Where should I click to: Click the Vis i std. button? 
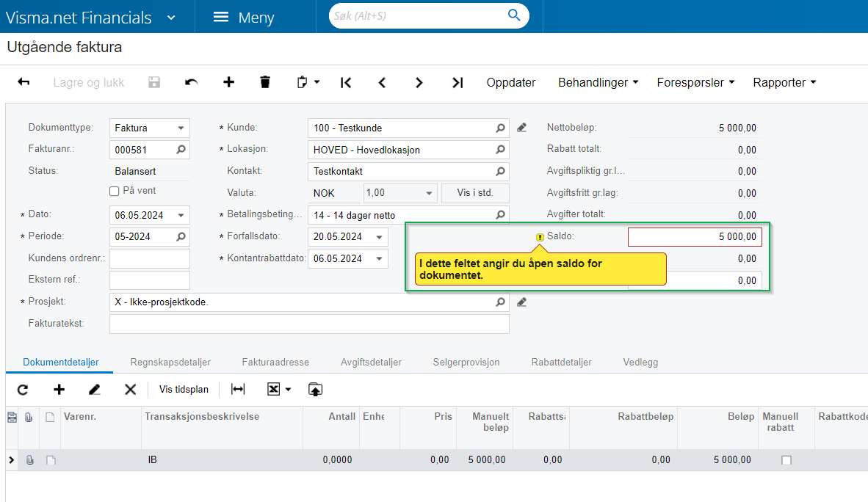[475, 193]
